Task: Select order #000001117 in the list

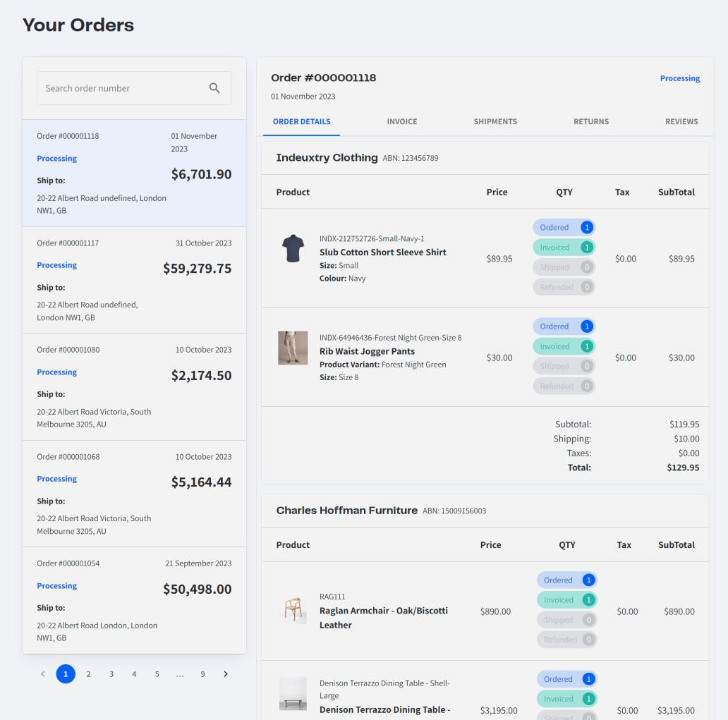Action: coord(134,280)
